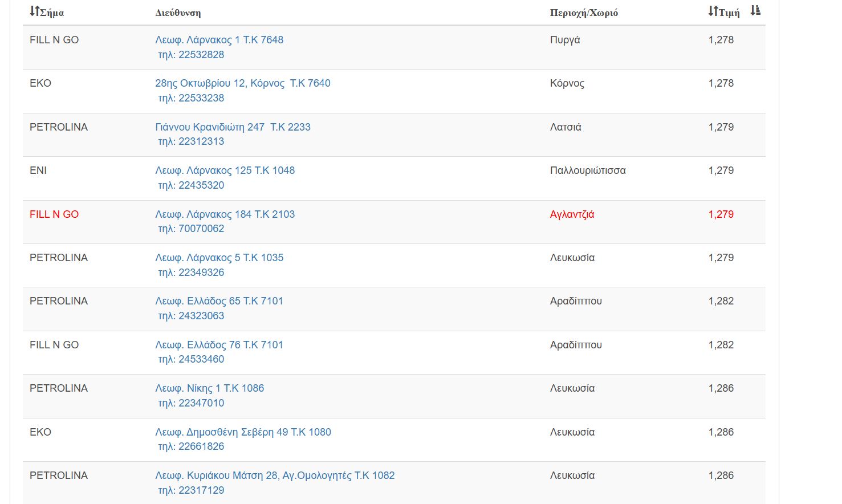Open the 28ης Οκτωβρίου 12, Κόρνος address link
Viewport: 842px width, 504px height.
click(x=242, y=83)
